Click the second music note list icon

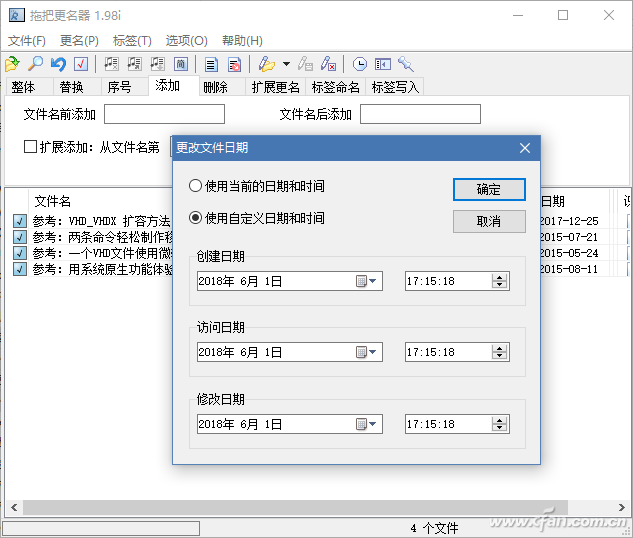click(x=134, y=64)
